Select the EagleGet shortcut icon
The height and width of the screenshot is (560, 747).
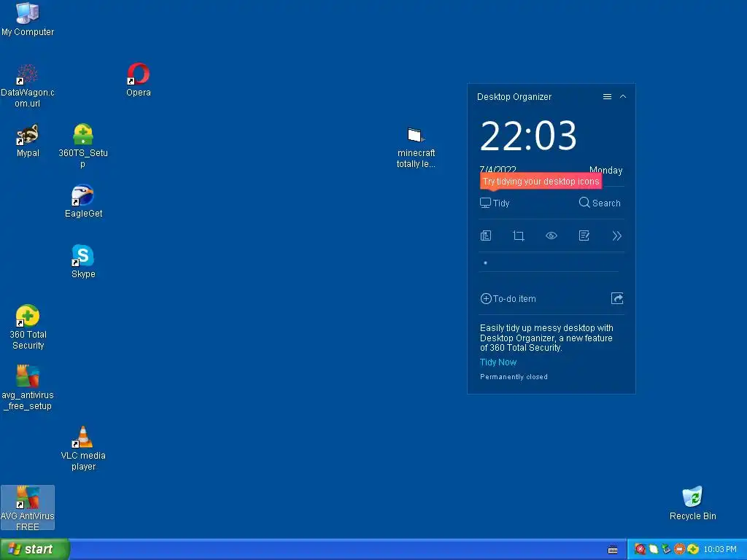point(83,201)
